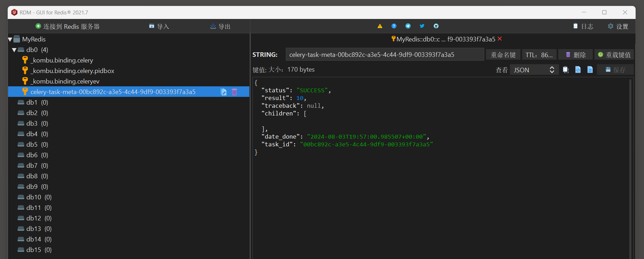Click the 导出 export button

click(x=221, y=26)
